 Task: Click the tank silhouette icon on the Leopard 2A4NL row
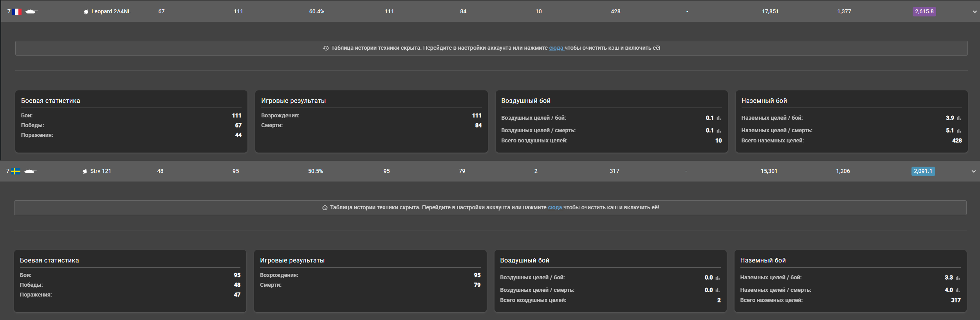point(31,12)
